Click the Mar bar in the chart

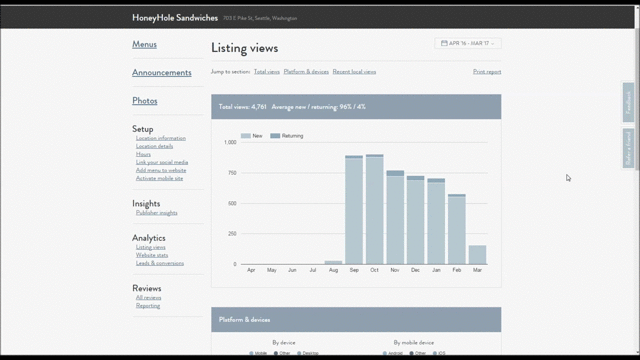point(477,255)
